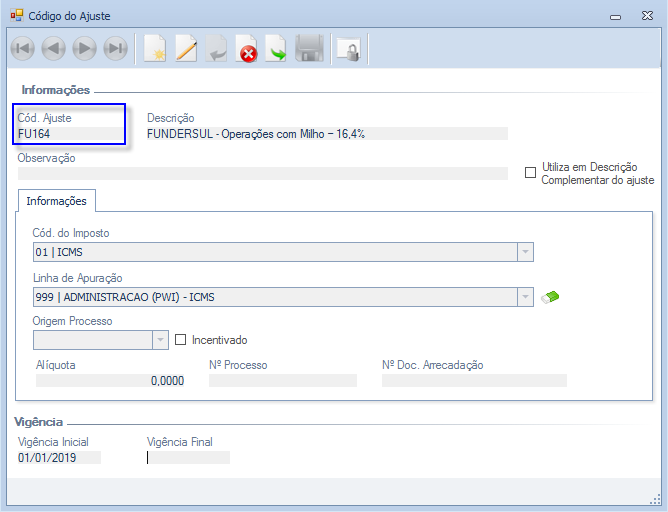Select the Informações tab
Screen dimensions: 668x512
[57, 201]
